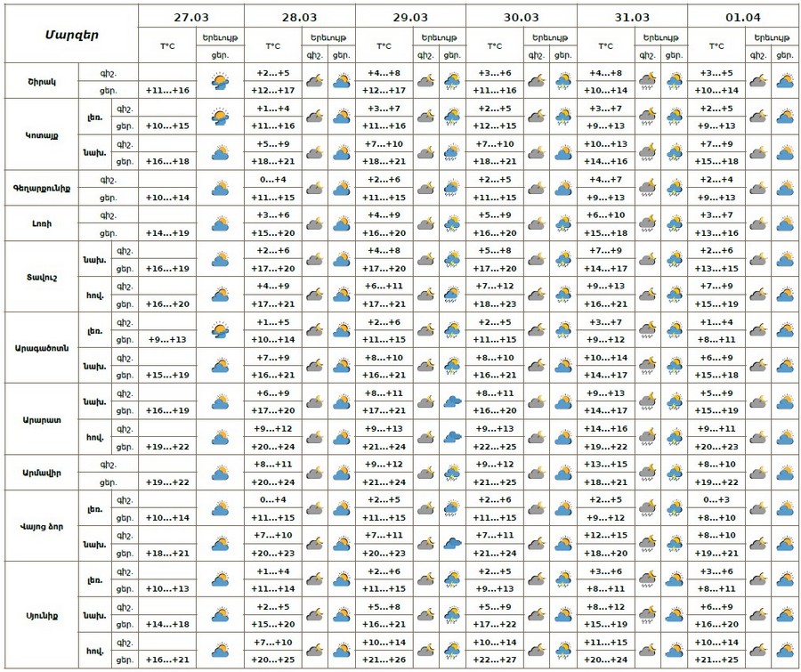This screenshot has width=801, height=672.
Task: Click the Կոտայք region name
Action: coord(42,135)
